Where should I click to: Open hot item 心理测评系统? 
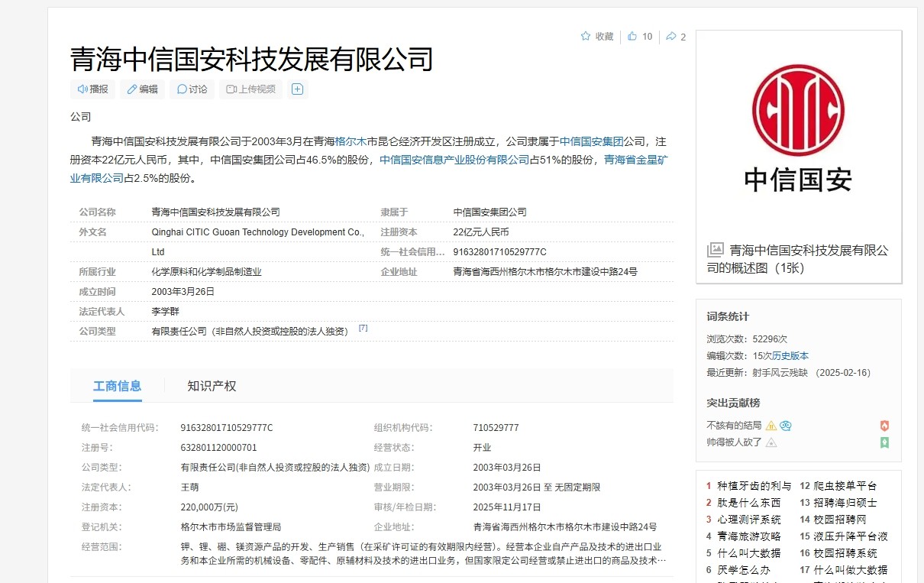click(749, 520)
